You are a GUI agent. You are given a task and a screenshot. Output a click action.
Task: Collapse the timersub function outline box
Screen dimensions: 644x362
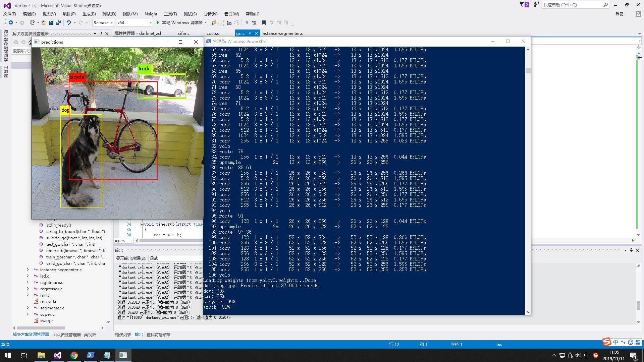[x=142, y=224]
